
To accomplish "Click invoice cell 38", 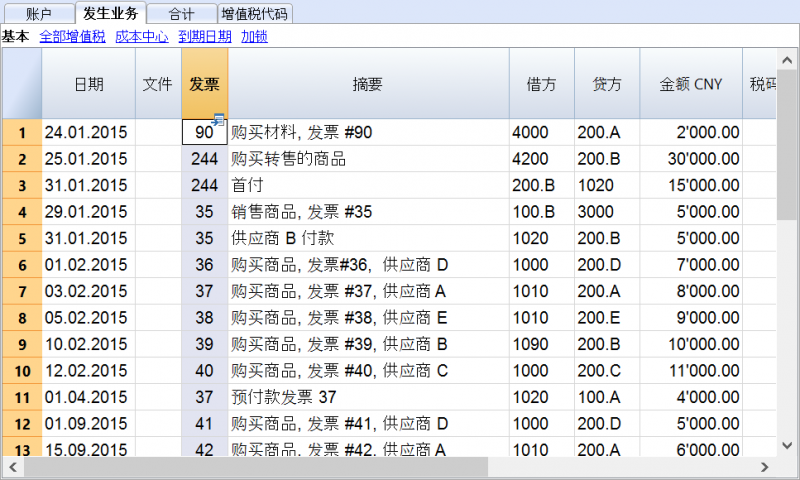I will [x=205, y=318].
